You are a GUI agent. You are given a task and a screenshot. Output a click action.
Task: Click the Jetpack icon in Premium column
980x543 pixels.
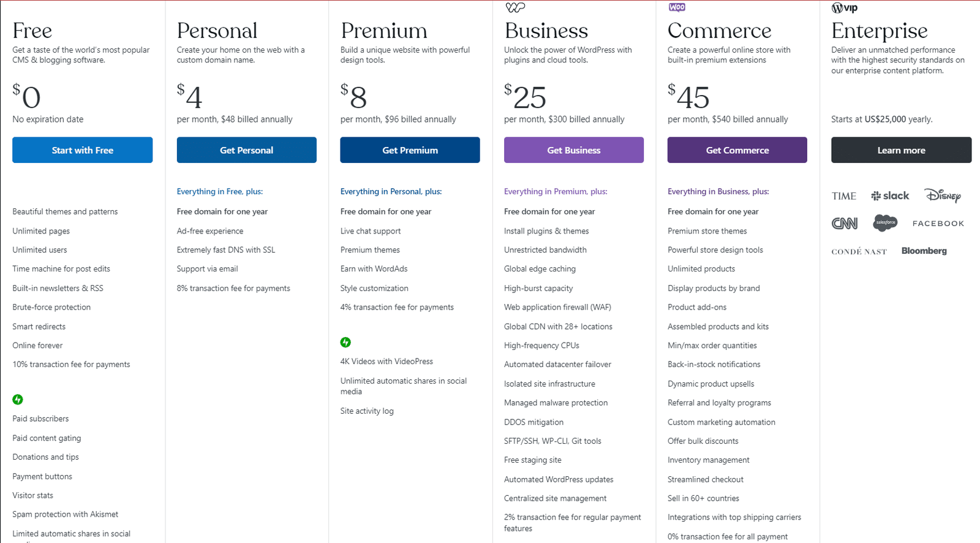[345, 342]
